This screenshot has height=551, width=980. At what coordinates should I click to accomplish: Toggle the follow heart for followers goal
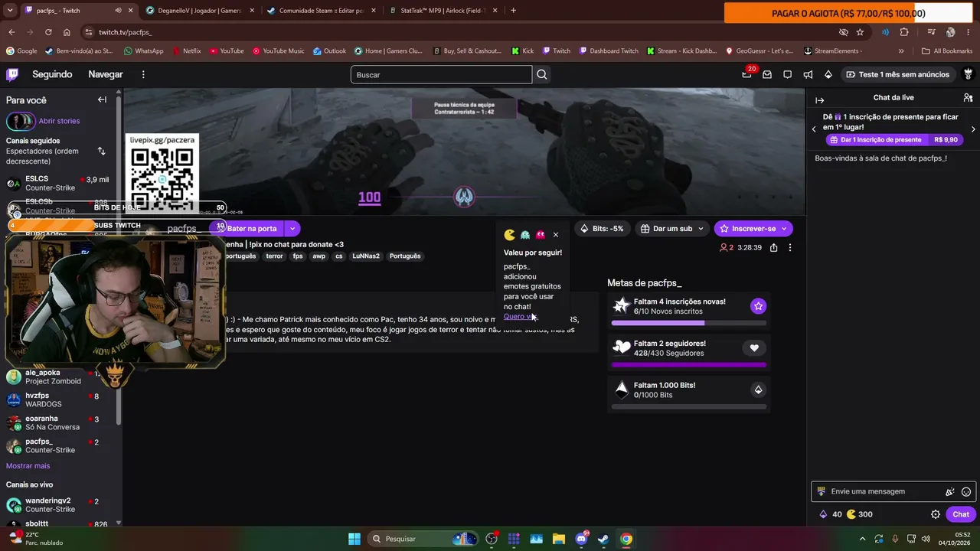coord(754,348)
